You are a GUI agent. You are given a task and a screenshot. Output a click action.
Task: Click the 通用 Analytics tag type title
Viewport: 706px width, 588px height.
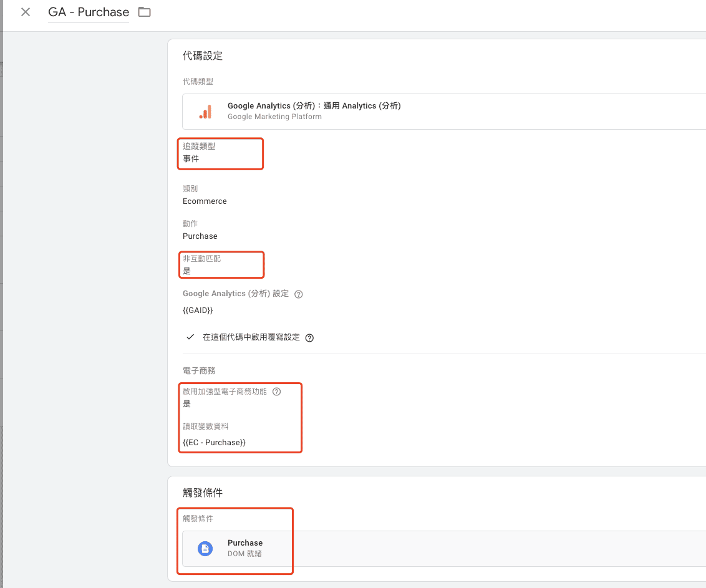(314, 106)
